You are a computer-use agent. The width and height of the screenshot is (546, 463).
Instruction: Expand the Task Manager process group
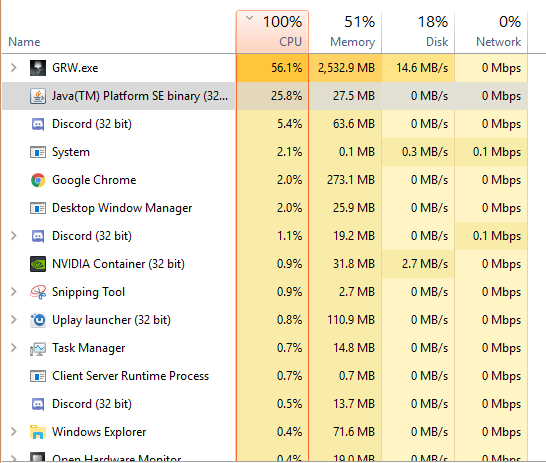pos(14,347)
